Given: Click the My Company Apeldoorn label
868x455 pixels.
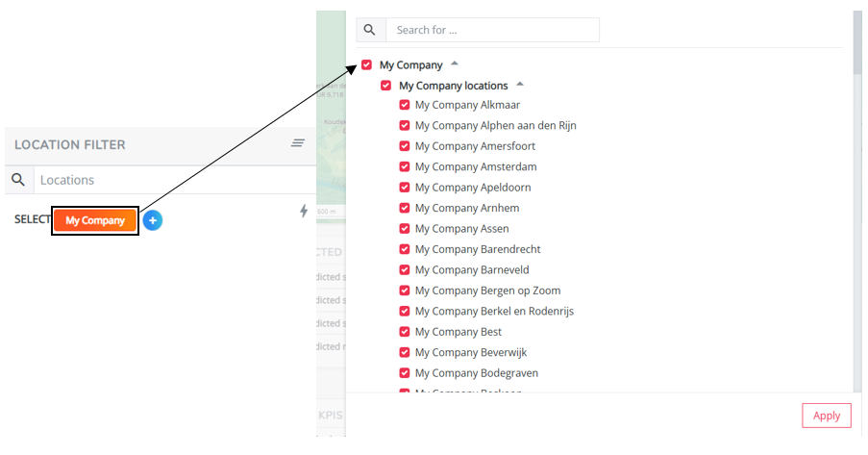Looking at the screenshot, I should click(473, 188).
